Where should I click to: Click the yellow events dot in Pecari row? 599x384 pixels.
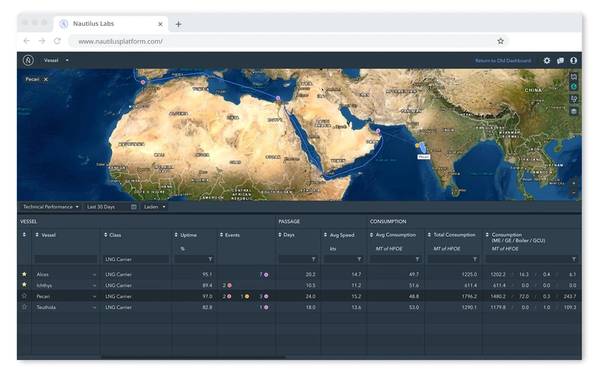(247, 296)
